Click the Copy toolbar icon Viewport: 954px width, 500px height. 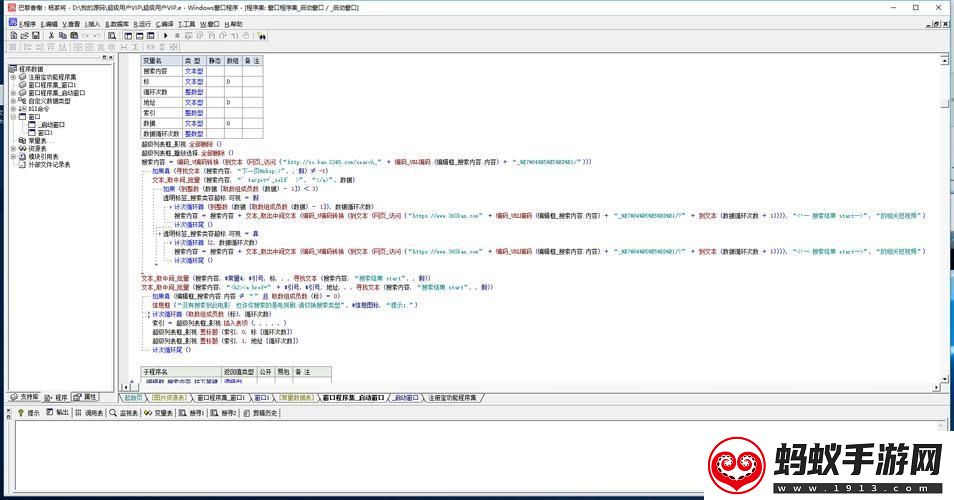[63, 36]
